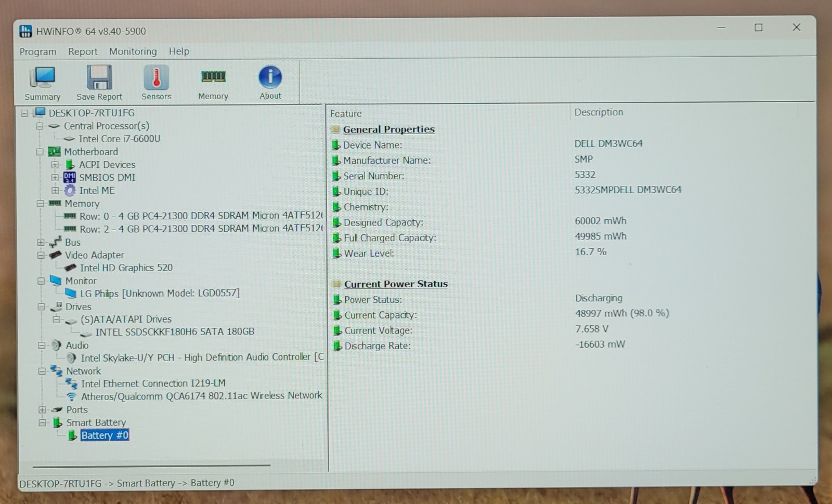The width and height of the screenshot is (832, 504).
Task: Click the 60002 mWh designed capacity value
Action: point(601,221)
